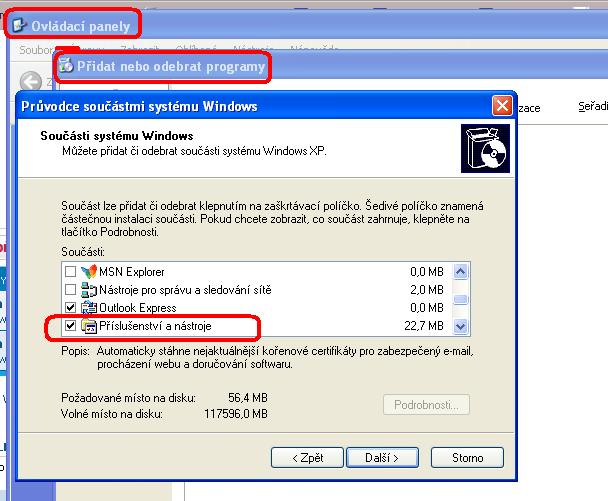Click the Další button to continue
Viewport: 608px width, 501px height.
pos(382,458)
